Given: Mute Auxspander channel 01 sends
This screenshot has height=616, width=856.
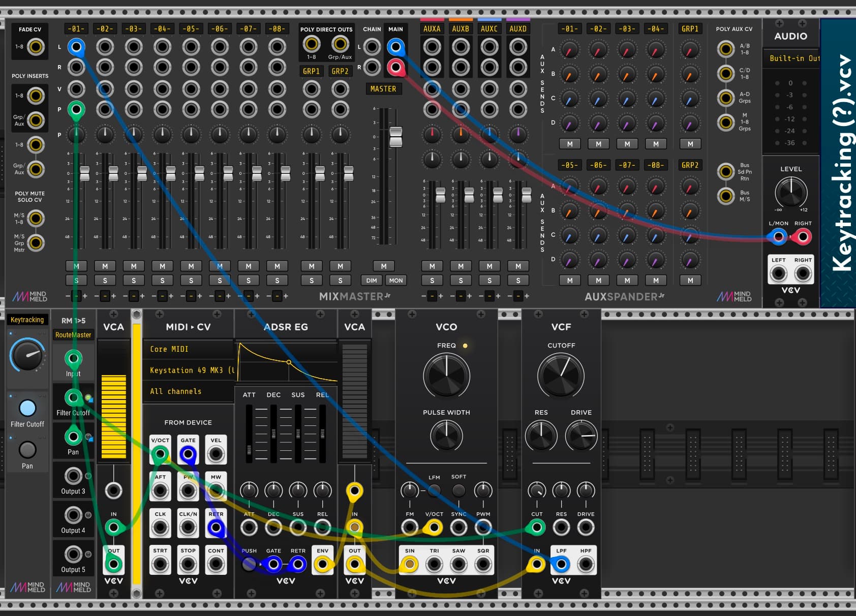Looking at the screenshot, I should (x=570, y=144).
